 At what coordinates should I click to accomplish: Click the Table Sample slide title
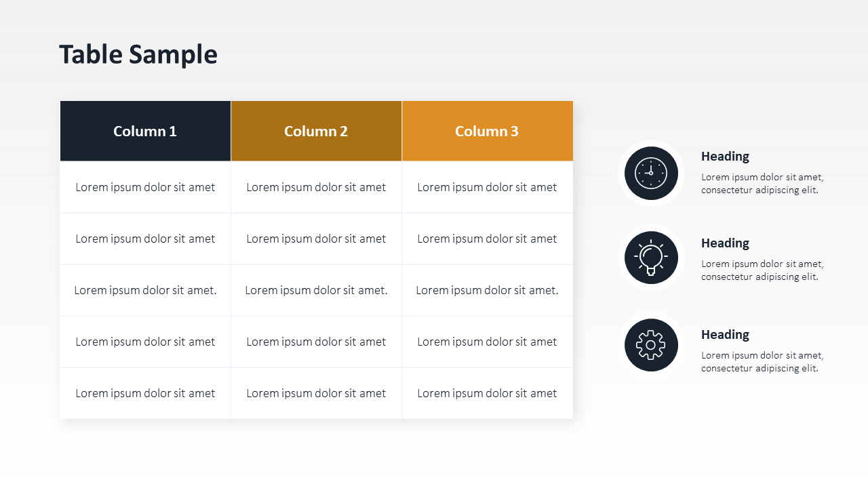138,54
